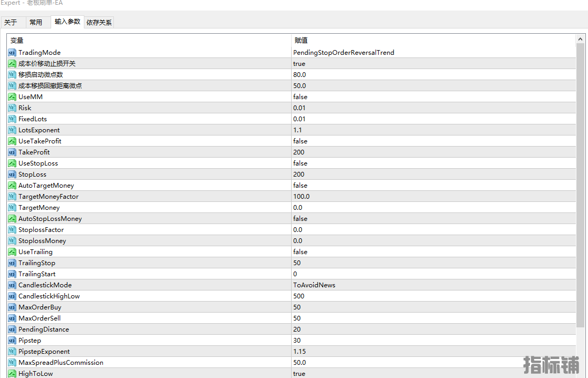Toggle the UseTakeProfit false value
The width and height of the screenshot is (588, 378).
(x=433, y=141)
